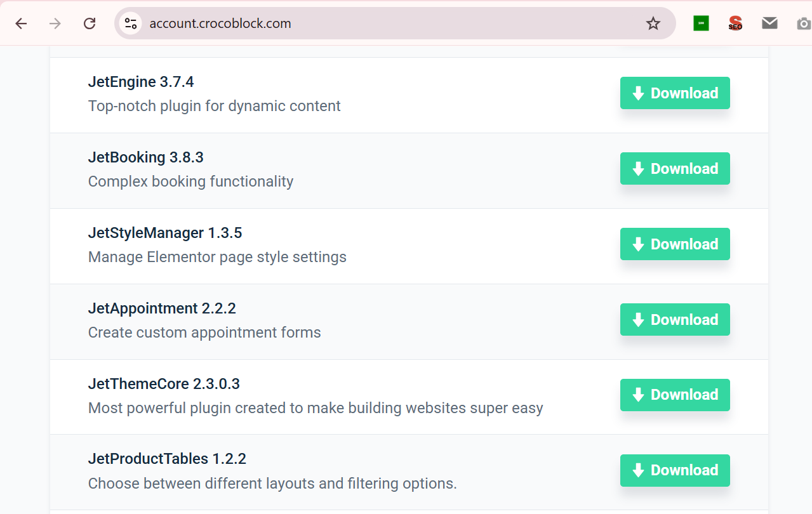Download the JetEngine 3.7.4 plugin
812x514 pixels.
tap(674, 93)
